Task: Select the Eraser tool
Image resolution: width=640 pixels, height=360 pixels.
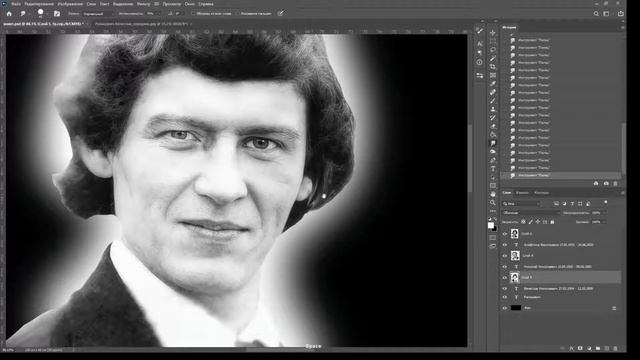Action: click(x=493, y=126)
